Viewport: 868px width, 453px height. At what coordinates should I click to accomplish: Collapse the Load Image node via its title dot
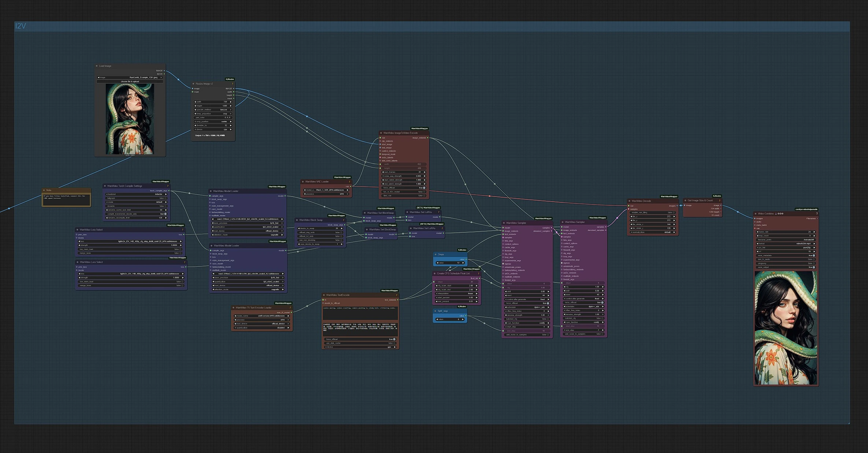97,66
